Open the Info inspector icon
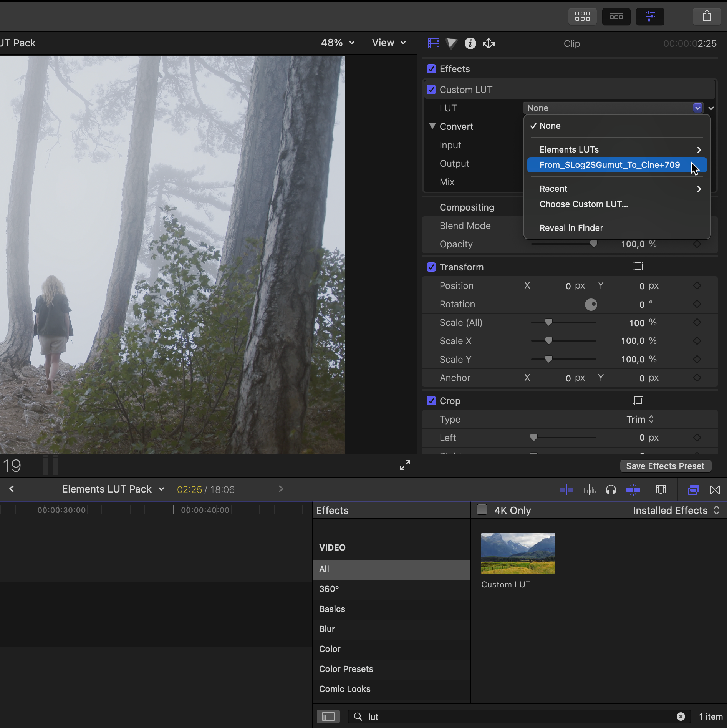 point(470,43)
